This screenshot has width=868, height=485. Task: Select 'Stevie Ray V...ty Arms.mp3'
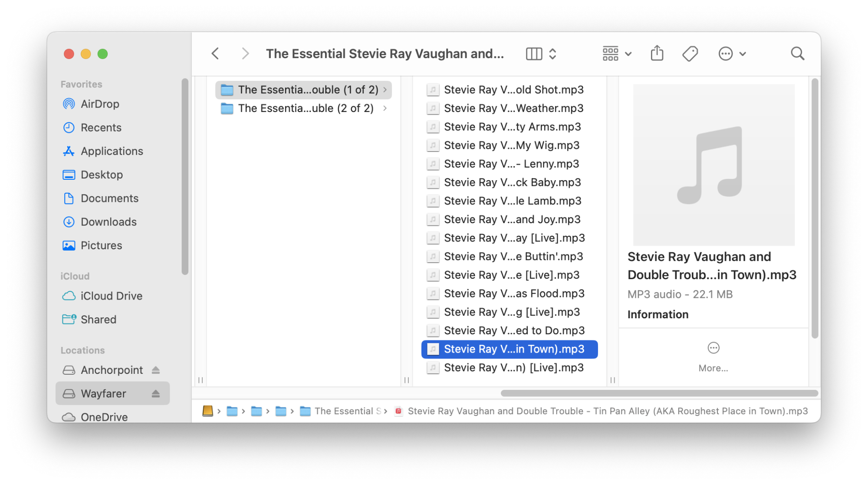point(510,127)
